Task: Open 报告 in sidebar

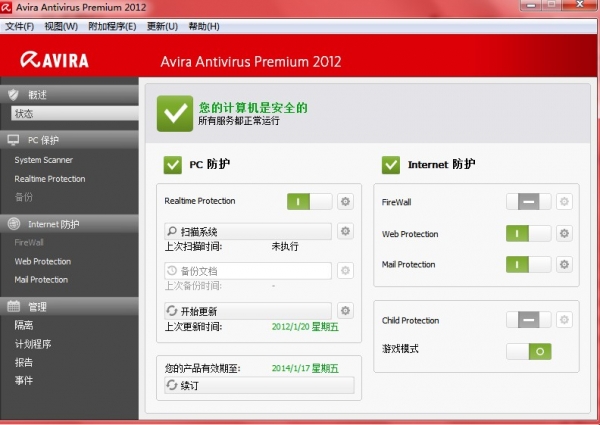Action: pos(24,362)
